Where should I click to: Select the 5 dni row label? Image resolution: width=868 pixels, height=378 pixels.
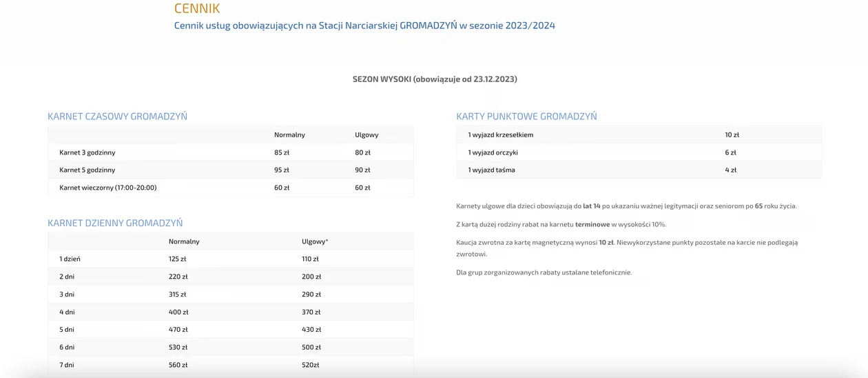click(x=67, y=330)
